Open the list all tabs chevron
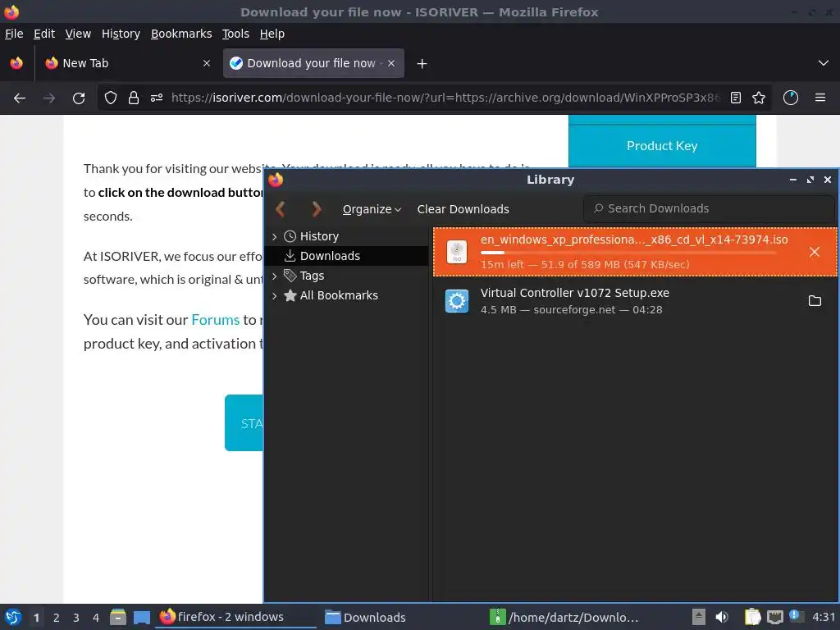 click(824, 63)
